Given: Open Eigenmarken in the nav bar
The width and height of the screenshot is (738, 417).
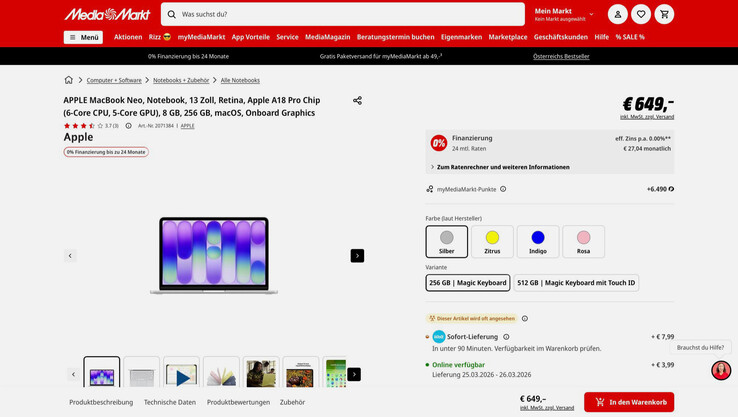Looking at the screenshot, I should 461,37.
